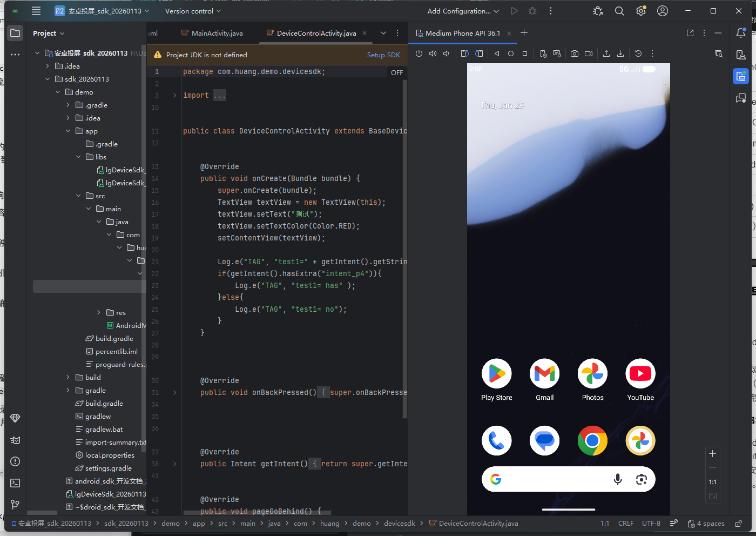This screenshot has width=756, height=536.
Task: Switch to the MainActivity.java tab
Action: [x=217, y=33]
